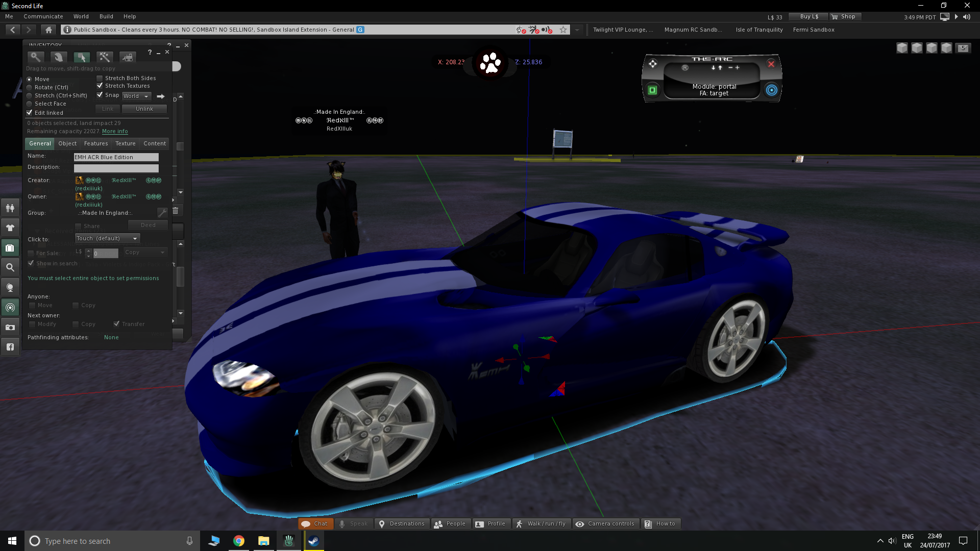Go forward with the navigation forward arrow
Viewport: 980px width, 551px height.
[x=29, y=30]
